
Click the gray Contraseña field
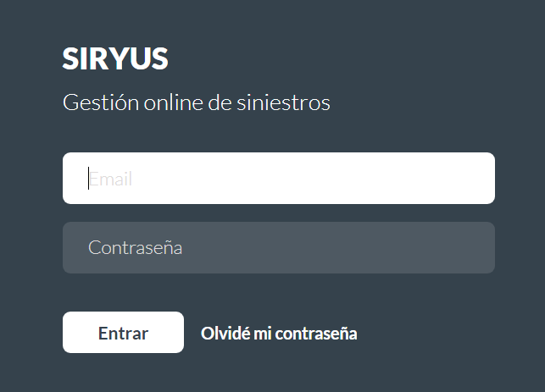(x=278, y=248)
